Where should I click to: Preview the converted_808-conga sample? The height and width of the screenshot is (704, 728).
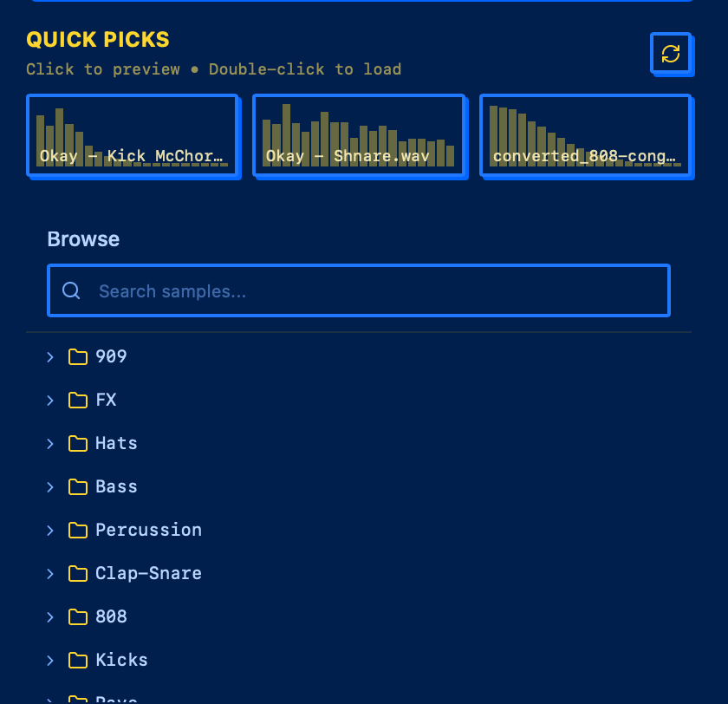[x=585, y=135]
